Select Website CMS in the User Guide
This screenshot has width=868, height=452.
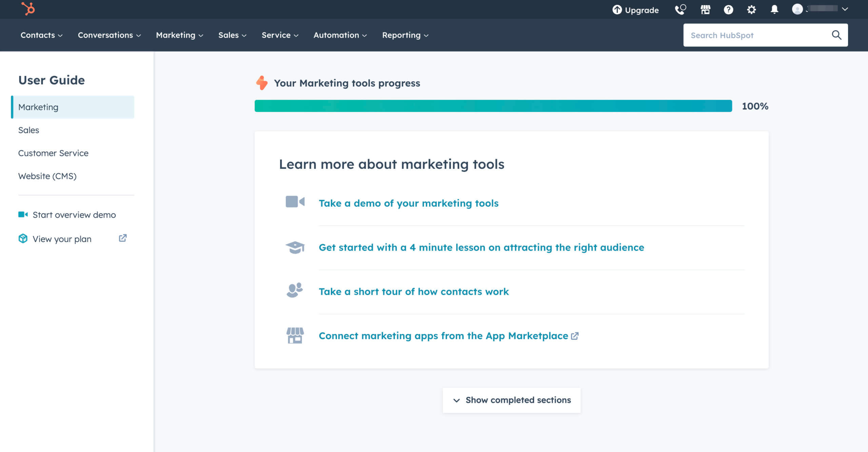point(47,176)
